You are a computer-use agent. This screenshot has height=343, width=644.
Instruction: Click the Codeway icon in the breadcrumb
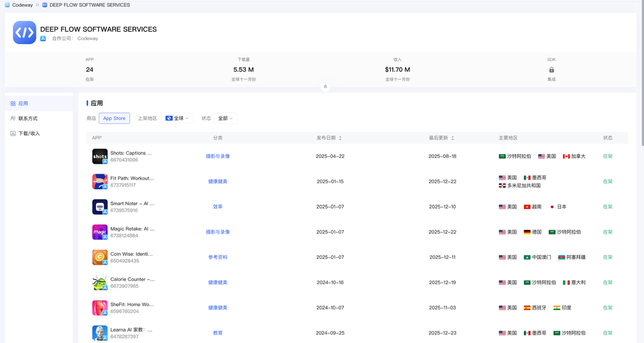pos(7,5)
